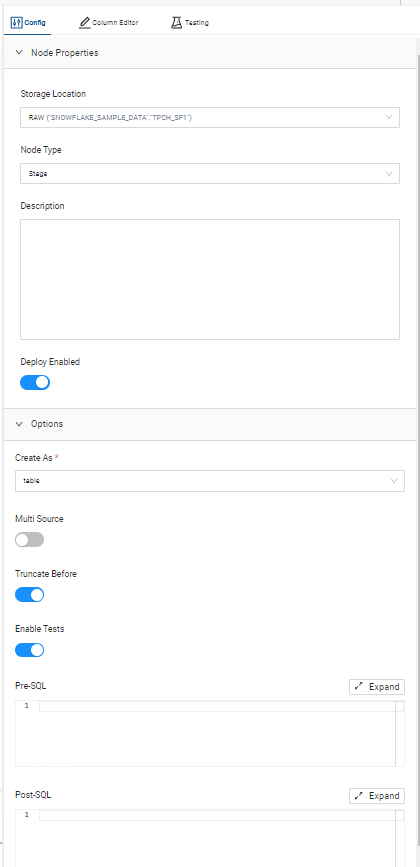Screen dimensions: 420x867
Task: Collapse Node Properties section chevron
Action: [19, 53]
